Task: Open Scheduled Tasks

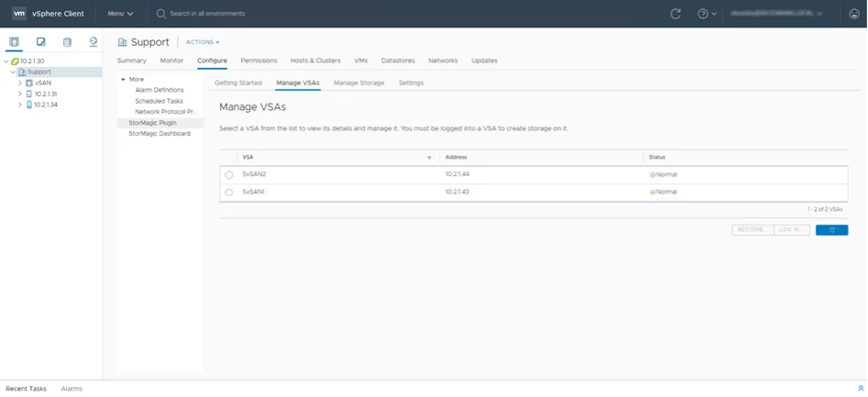Action: point(159,102)
